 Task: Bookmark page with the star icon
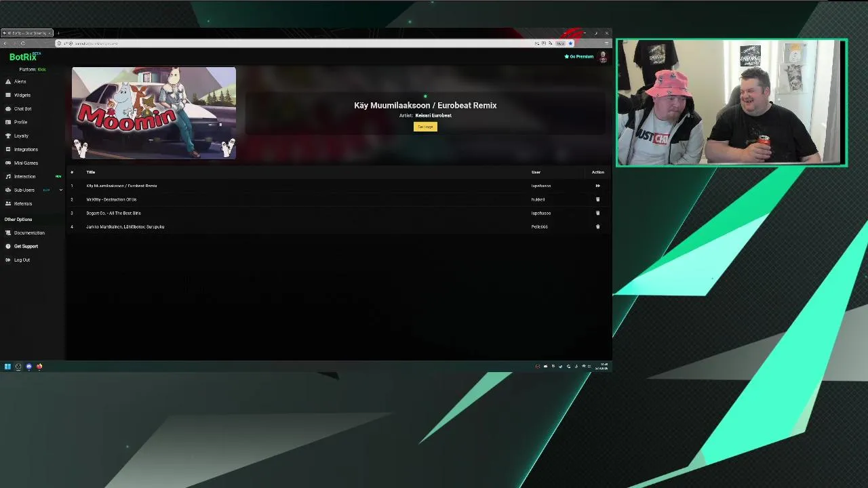[x=570, y=43]
